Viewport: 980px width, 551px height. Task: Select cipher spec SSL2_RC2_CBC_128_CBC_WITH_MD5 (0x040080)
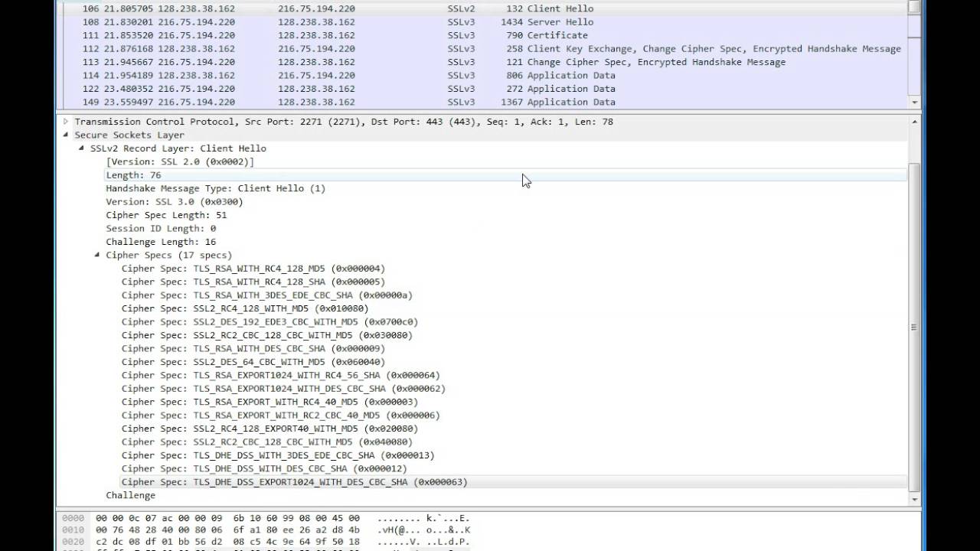[266, 442]
